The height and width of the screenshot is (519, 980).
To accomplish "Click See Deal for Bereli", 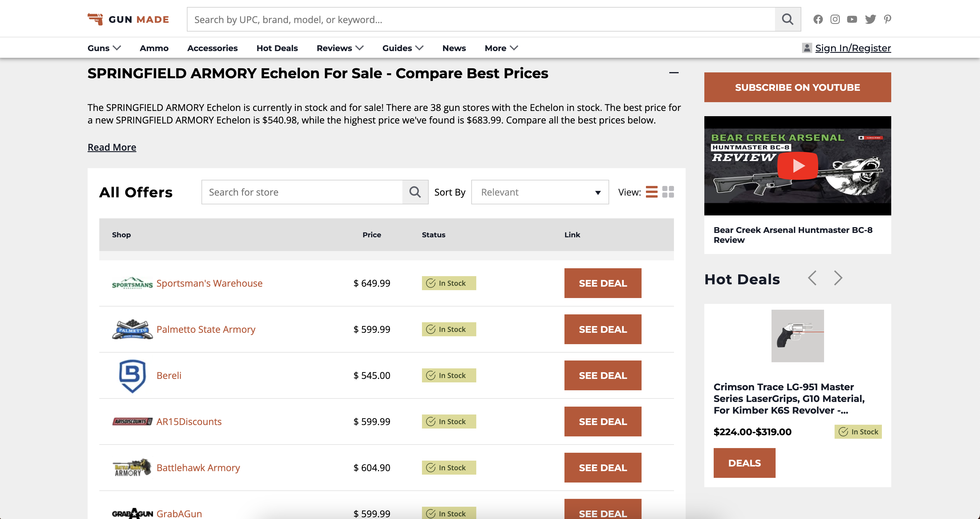I will pyautogui.click(x=603, y=376).
